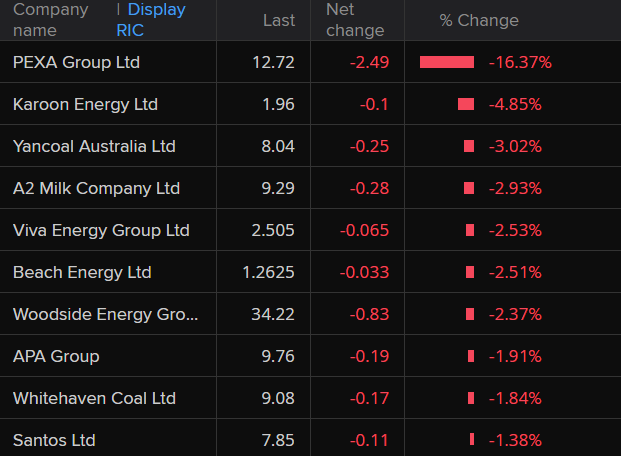Open Whitehaven Coal Ltd quote
Image resolution: width=621 pixels, height=456 pixels.
pos(94,398)
